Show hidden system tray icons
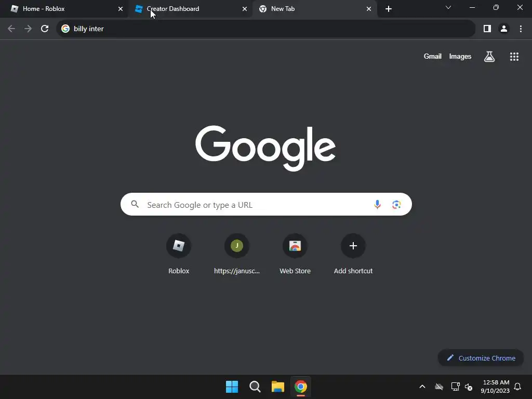Image resolution: width=532 pixels, height=399 pixels. (x=422, y=387)
